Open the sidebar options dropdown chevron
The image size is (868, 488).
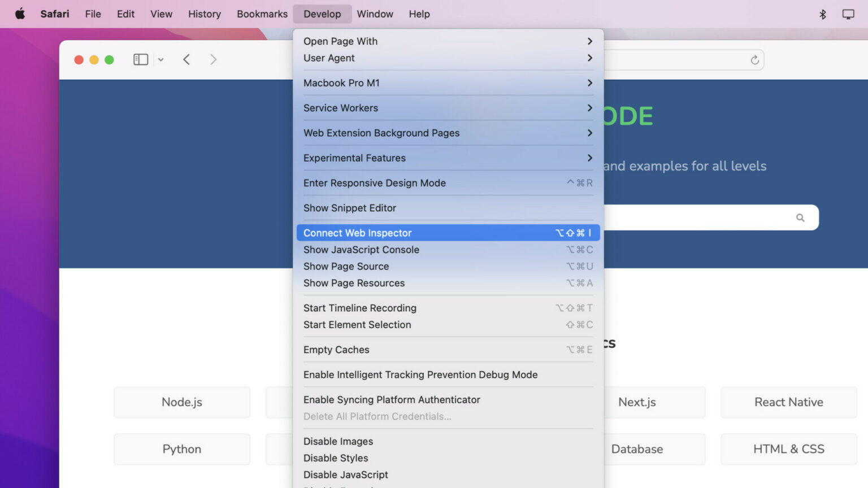(x=160, y=59)
